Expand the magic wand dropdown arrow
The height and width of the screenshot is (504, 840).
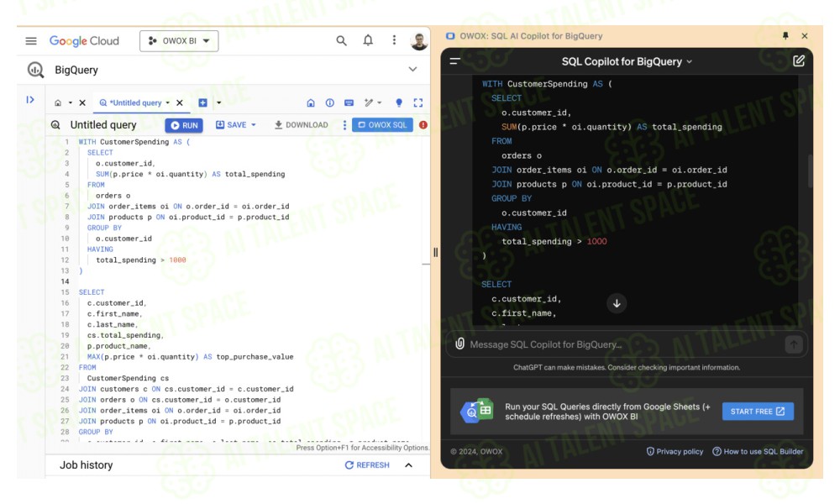click(x=380, y=102)
